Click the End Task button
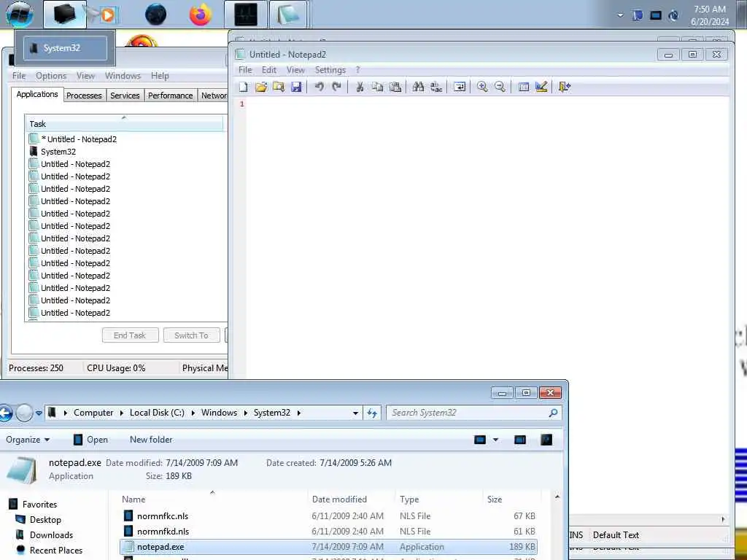Image resolution: width=747 pixels, height=560 pixels. [130, 335]
